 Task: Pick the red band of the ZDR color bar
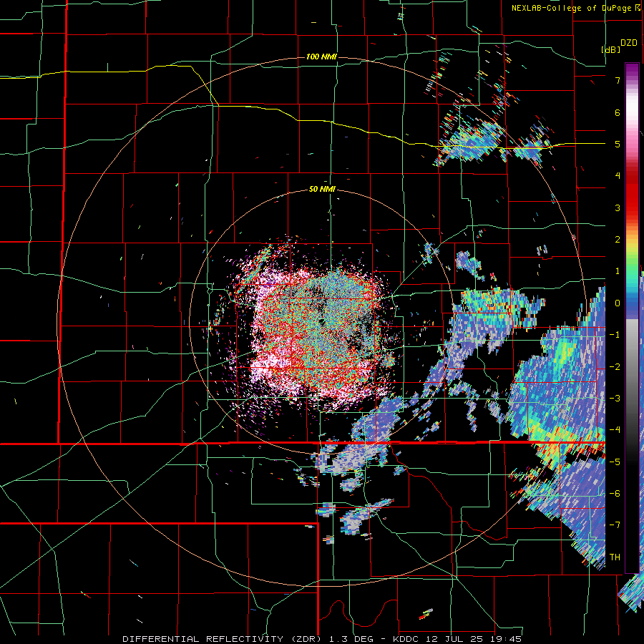tap(632, 193)
